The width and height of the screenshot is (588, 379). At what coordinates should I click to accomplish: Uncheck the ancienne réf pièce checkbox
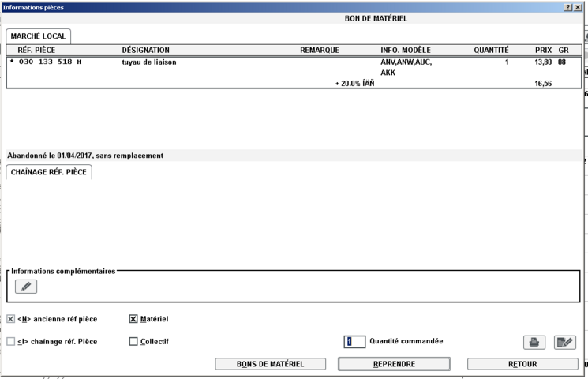[x=11, y=320]
